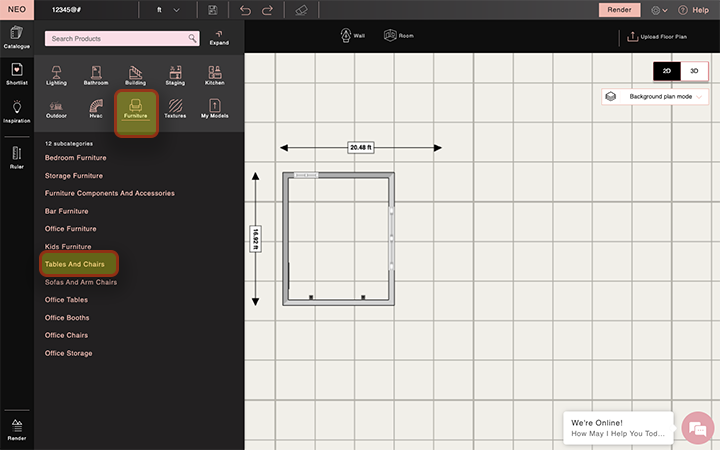Open the Lighting category icon
The image size is (720, 450).
pyautogui.click(x=56, y=76)
